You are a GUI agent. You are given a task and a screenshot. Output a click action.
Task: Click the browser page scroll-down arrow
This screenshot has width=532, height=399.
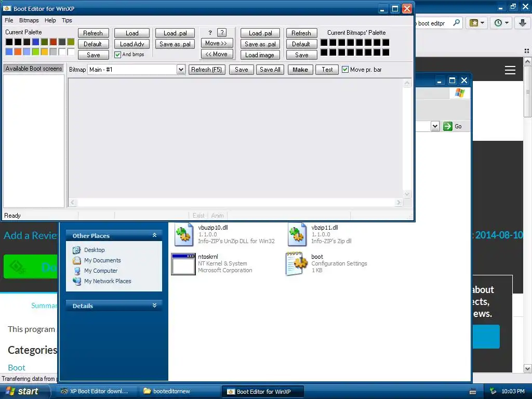point(528,368)
